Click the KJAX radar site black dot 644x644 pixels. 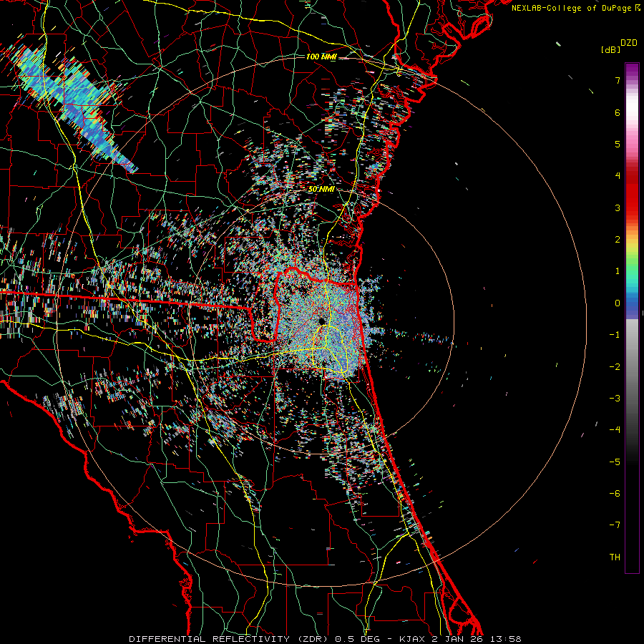[x=321, y=321]
